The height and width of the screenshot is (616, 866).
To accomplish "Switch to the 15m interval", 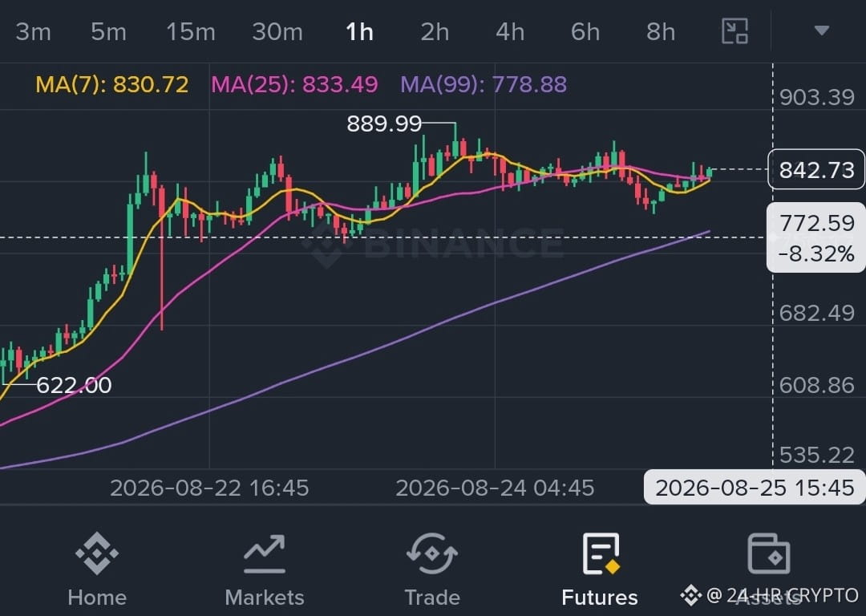I will click(x=191, y=31).
